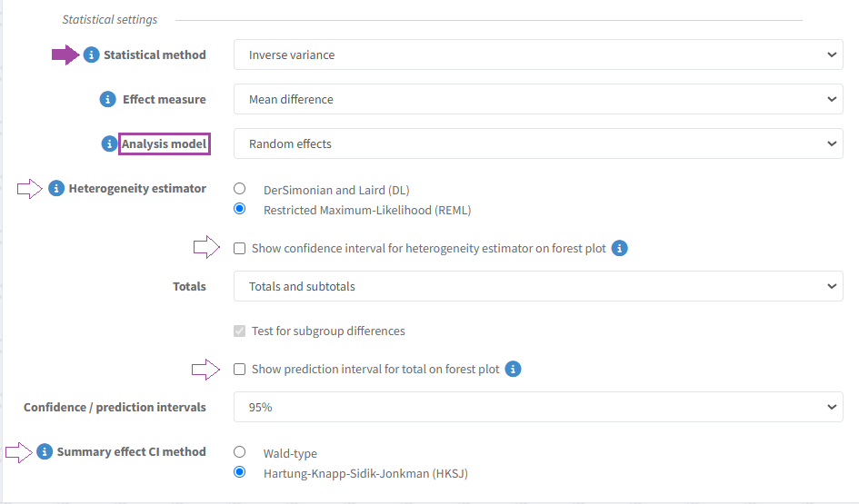Click info icon beside Summary effect CI method

[45, 452]
